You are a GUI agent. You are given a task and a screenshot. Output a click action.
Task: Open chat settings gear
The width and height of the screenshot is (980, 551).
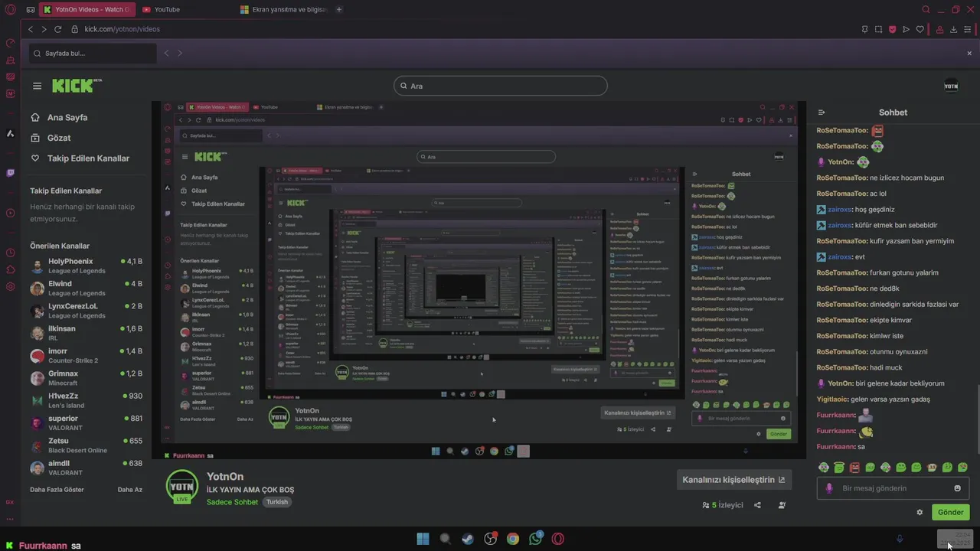[920, 513]
